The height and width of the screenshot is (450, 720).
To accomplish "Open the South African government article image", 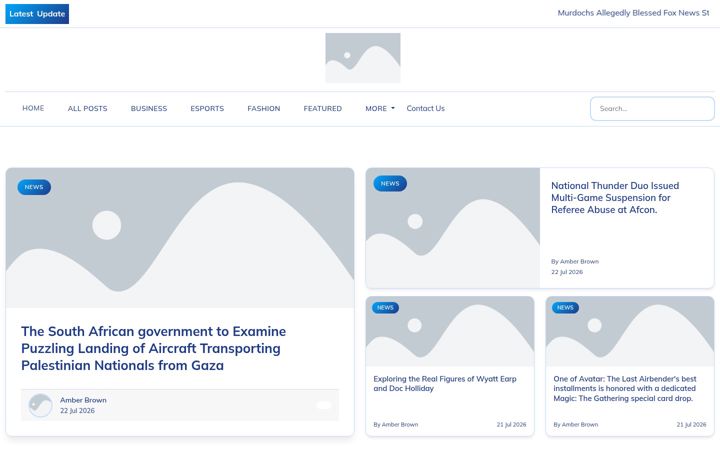I will click(x=180, y=238).
